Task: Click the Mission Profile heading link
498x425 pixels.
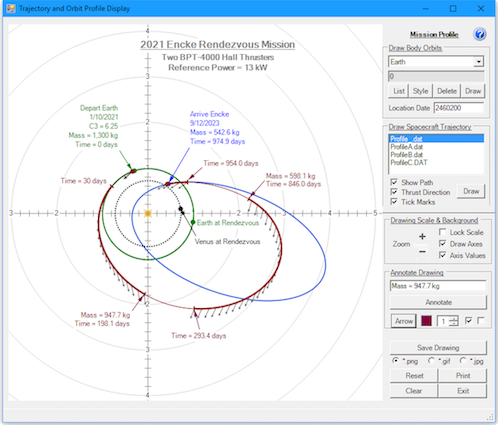Action: coord(434,34)
